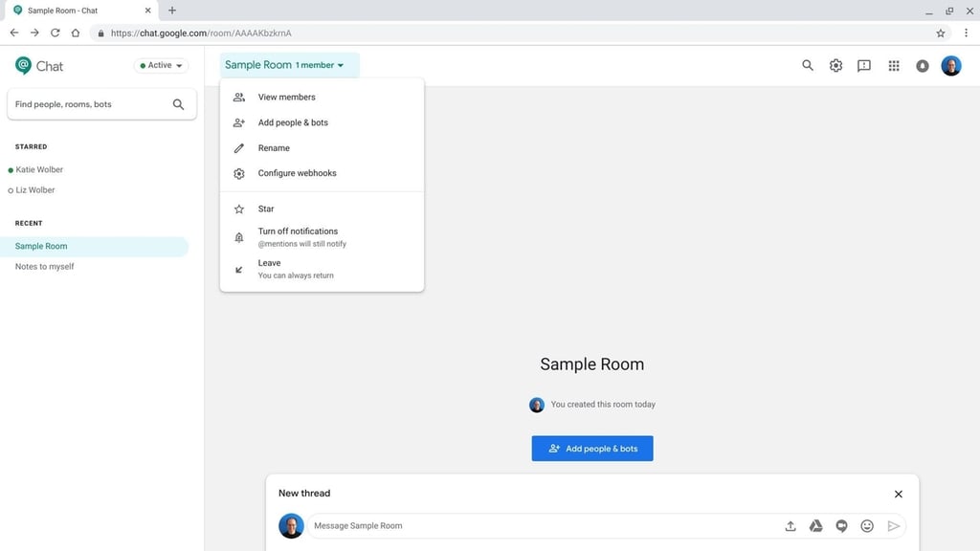This screenshot has height=551, width=980.
Task: Close the New thread box
Action: (898, 494)
